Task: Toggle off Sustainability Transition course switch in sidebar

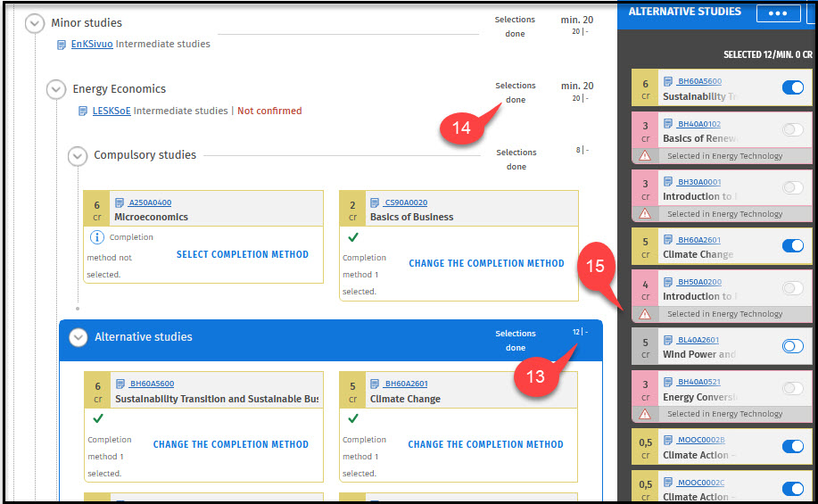Action: tap(793, 87)
